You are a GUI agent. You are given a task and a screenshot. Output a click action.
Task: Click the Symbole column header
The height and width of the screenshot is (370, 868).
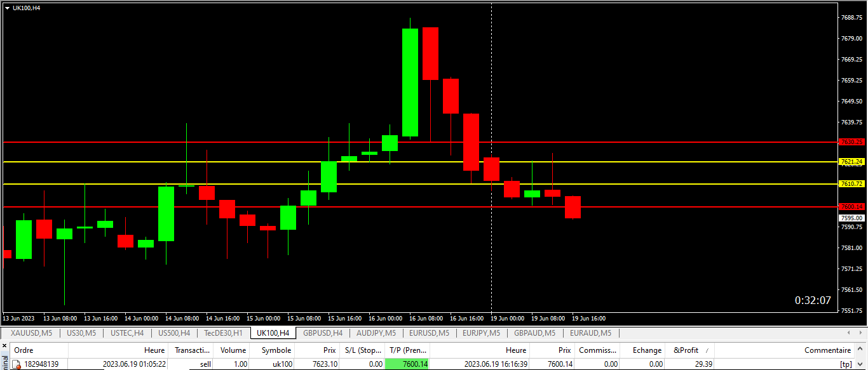point(276,350)
